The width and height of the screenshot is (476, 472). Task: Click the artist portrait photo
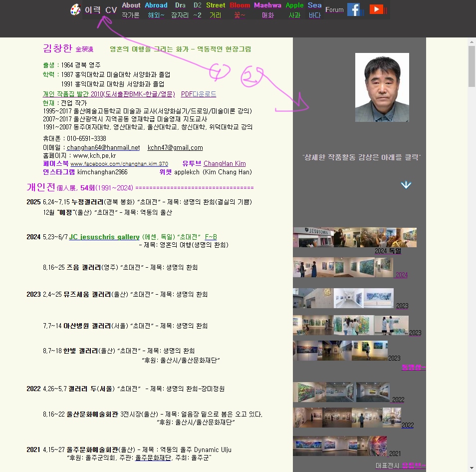382,87
